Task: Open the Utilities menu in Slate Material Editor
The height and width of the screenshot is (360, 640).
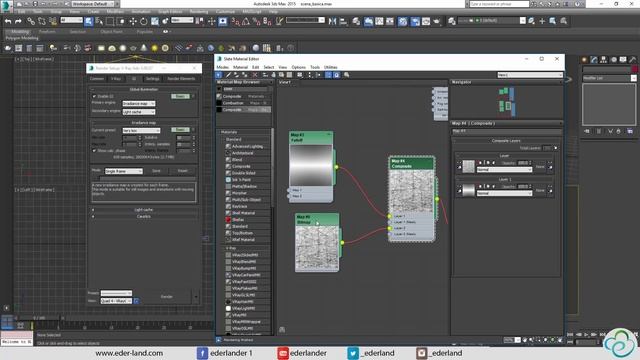Action: pyautogui.click(x=331, y=67)
